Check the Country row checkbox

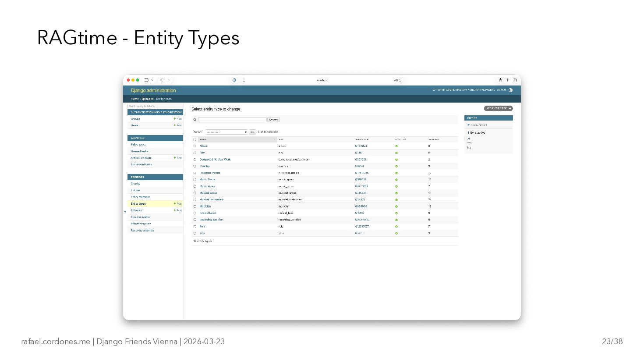point(195,166)
